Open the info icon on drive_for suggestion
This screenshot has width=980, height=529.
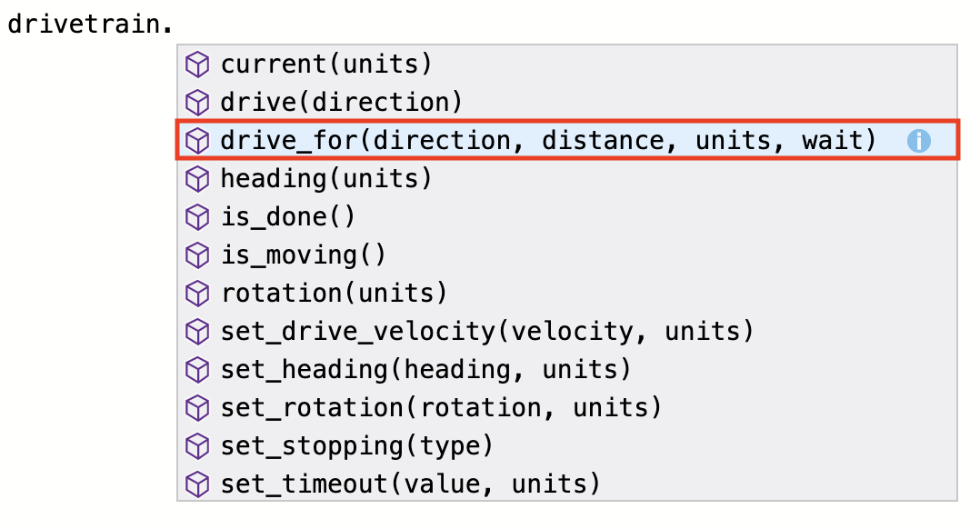point(920,140)
